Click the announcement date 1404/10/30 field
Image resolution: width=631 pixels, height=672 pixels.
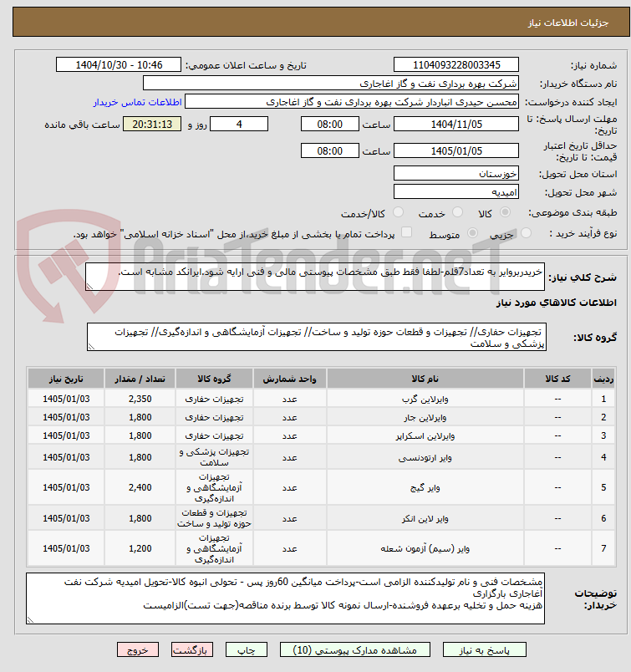point(119,64)
